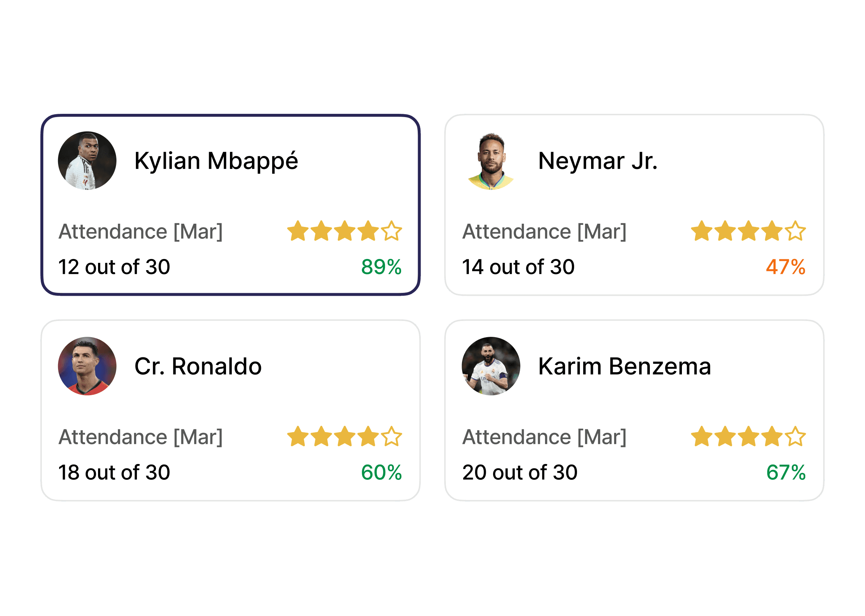Click the first star on Ronaldo's card
The height and width of the screenshot is (616, 865).
point(298,436)
